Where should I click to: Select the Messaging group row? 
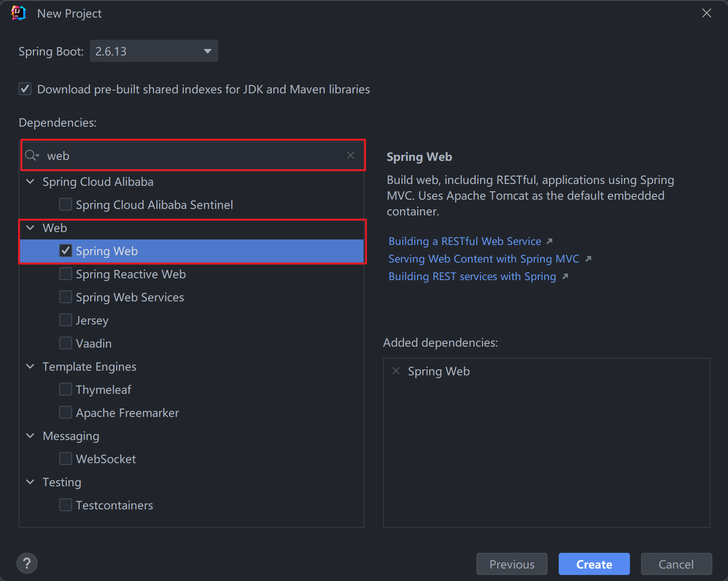point(191,436)
